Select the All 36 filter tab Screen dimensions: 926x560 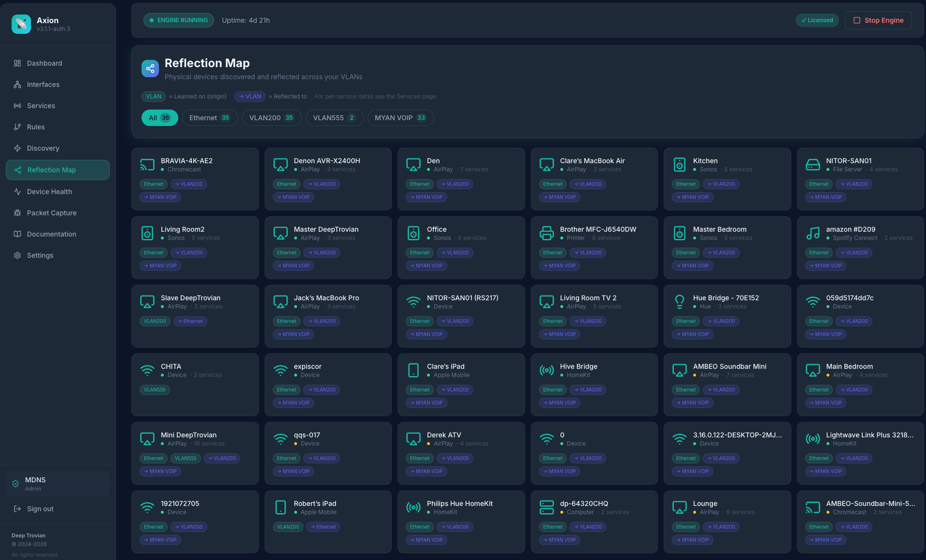[x=159, y=118]
